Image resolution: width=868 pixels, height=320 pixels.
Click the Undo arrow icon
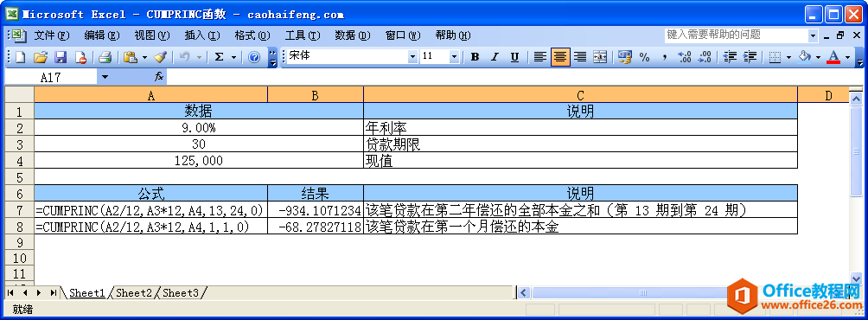(x=185, y=57)
